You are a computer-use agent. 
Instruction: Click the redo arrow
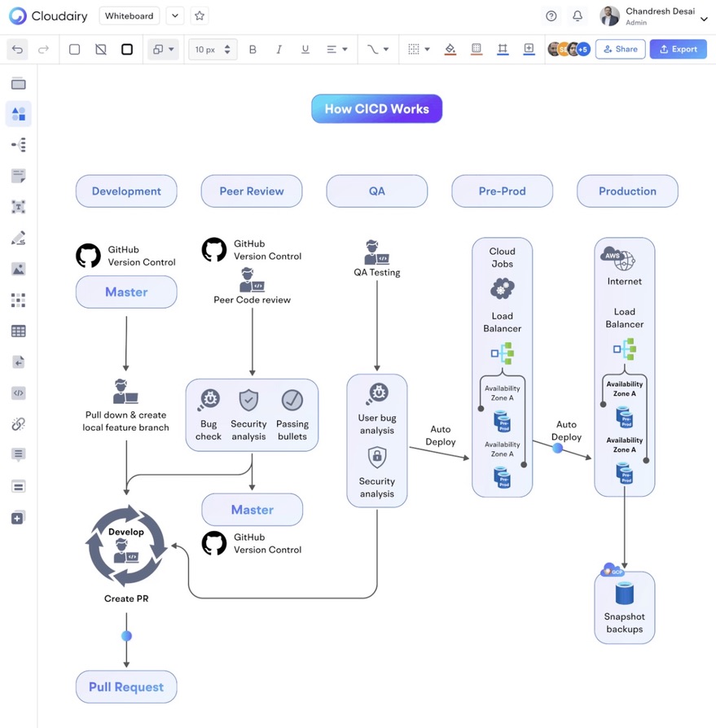click(x=43, y=49)
